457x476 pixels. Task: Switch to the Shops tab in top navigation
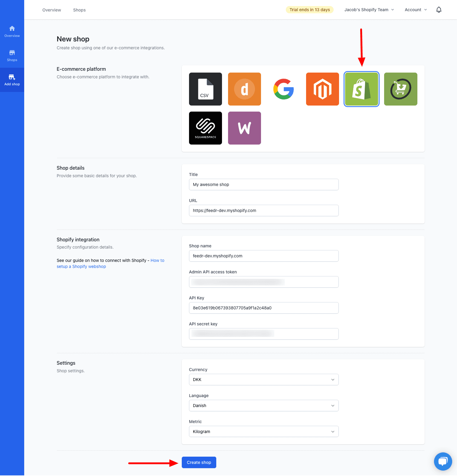coord(79,10)
